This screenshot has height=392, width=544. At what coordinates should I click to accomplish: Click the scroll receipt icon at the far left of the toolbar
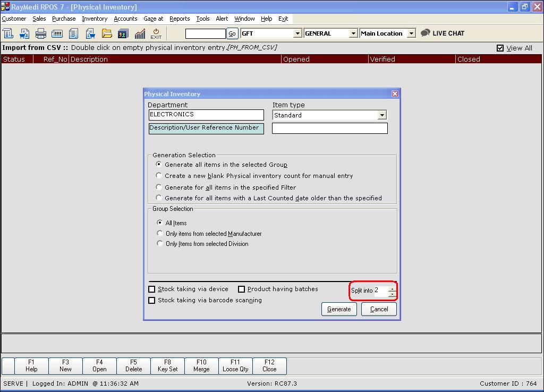[x=8, y=33]
